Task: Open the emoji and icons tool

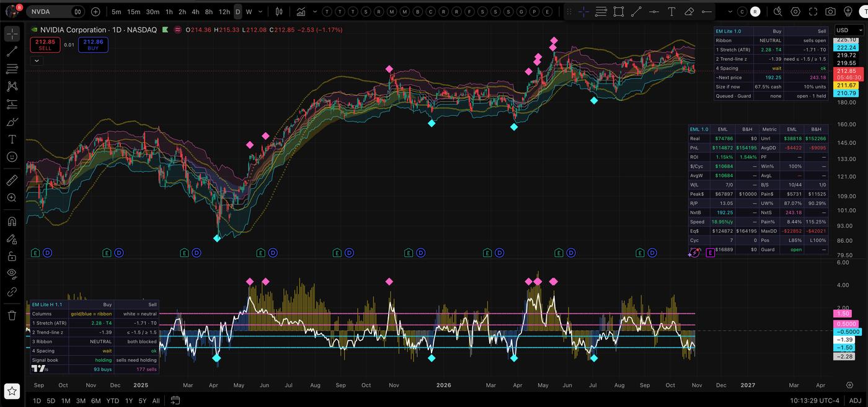Action: point(12,157)
